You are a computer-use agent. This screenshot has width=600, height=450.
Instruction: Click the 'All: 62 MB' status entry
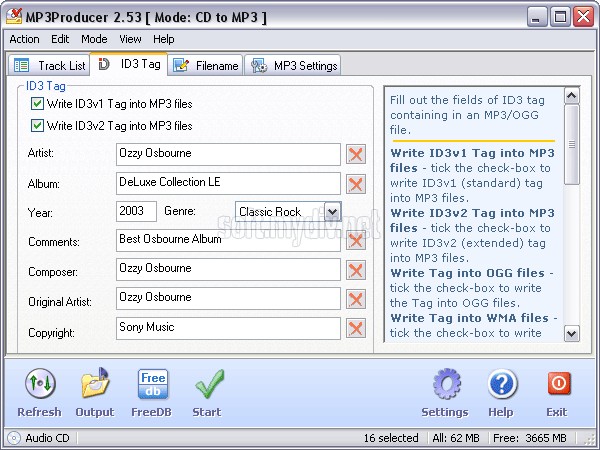[x=456, y=438]
